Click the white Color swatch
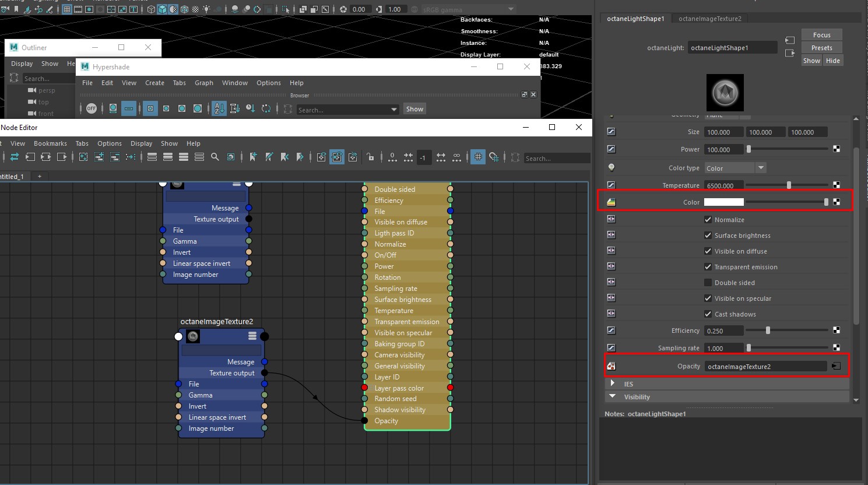 724,202
